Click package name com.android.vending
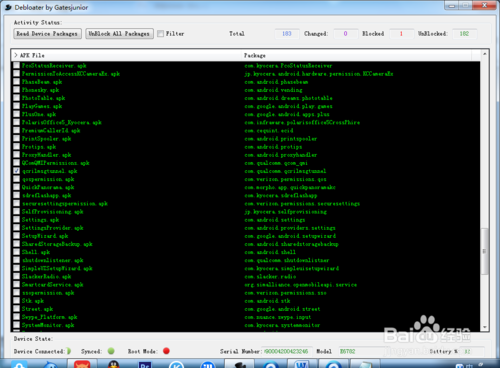The image size is (500, 368). coord(273,90)
